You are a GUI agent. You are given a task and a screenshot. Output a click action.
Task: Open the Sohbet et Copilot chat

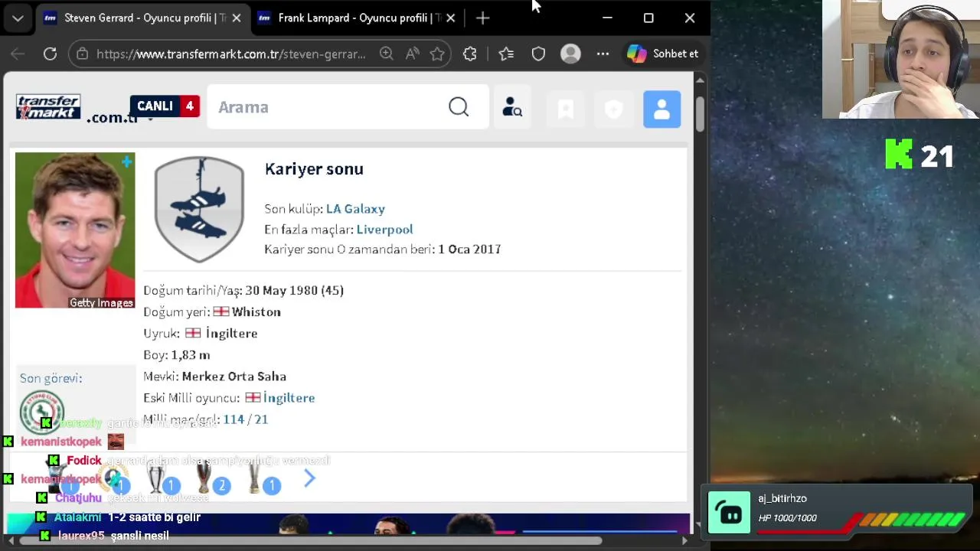663,54
